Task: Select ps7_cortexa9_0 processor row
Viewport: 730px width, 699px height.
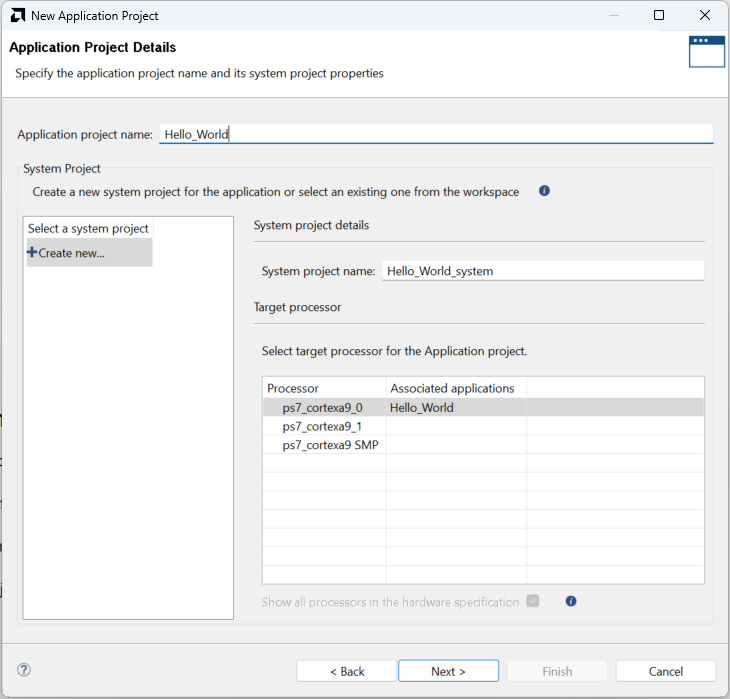Action: pyautogui.click(x=323, y=407)
